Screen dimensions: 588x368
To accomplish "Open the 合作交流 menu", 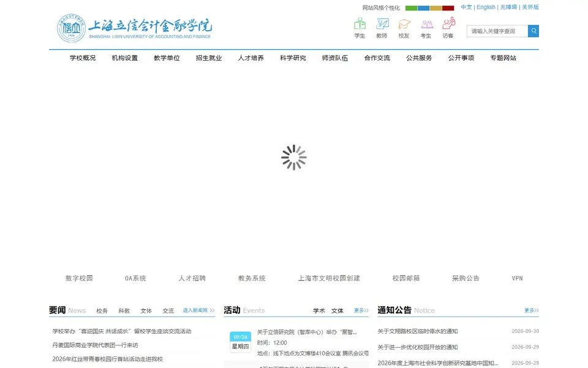I will click(377, 58).
